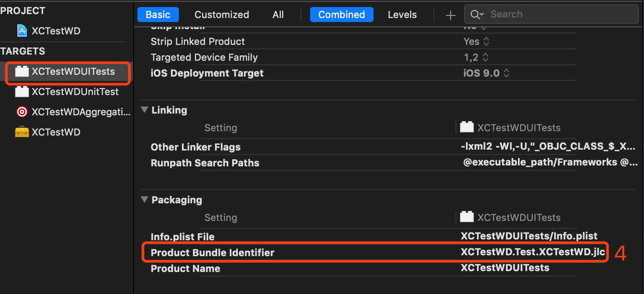The height and width of the screenshot is (294, 644).
Task: Click the XCTestWD toolbox framework icon
Action: coord(22,132)
